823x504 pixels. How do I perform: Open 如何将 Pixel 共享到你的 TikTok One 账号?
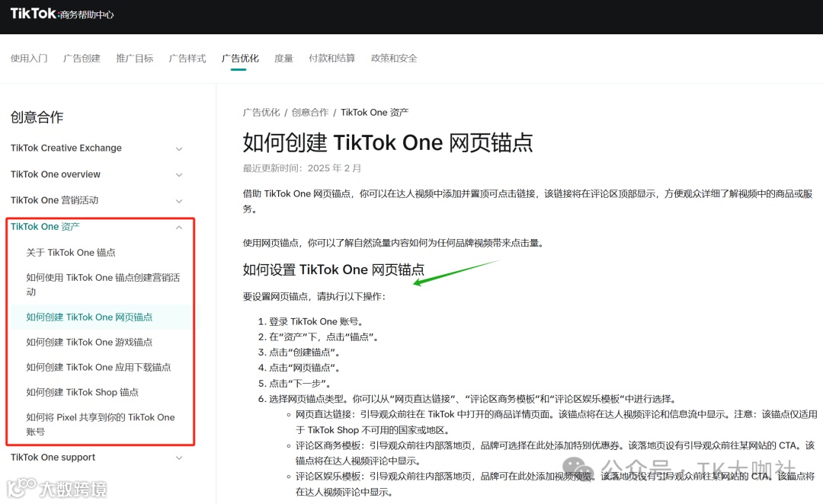coord(101,424)
